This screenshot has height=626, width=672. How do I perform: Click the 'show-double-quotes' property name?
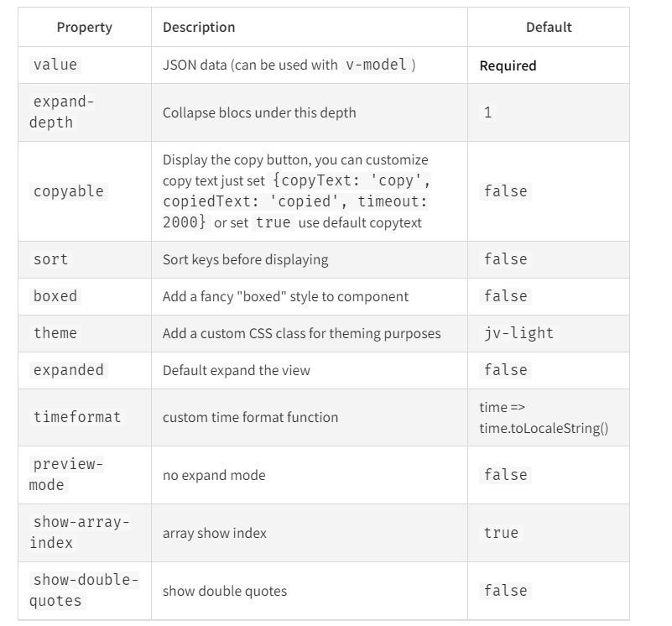(x=84, y=590)
